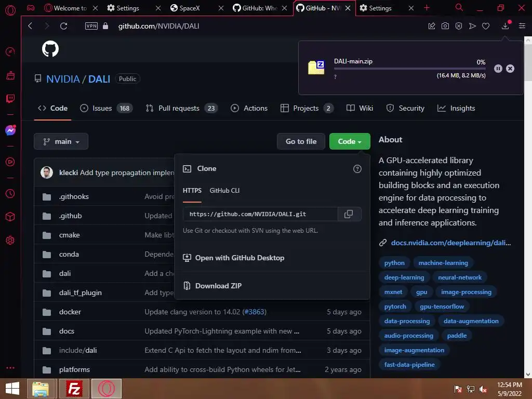532x399 pixels.
Task: Select the HTTPS clone tab
Action: (x=192, y=191)
